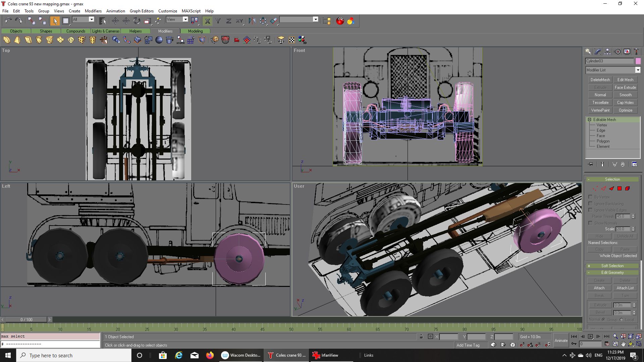Apply the Tessellate modifier button
Image resolution: width=644 pixels, height=362 pixels.
click(600, 103)
